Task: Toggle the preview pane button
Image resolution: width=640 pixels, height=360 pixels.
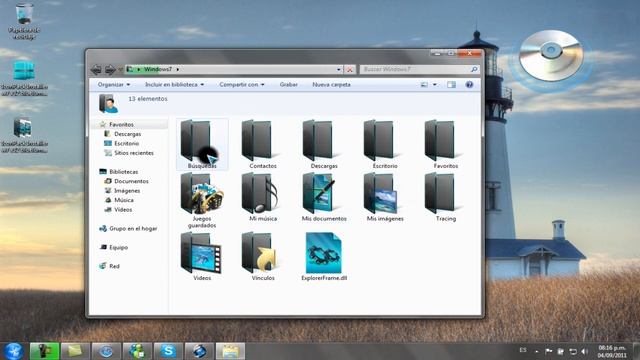Action: [451, 84]
